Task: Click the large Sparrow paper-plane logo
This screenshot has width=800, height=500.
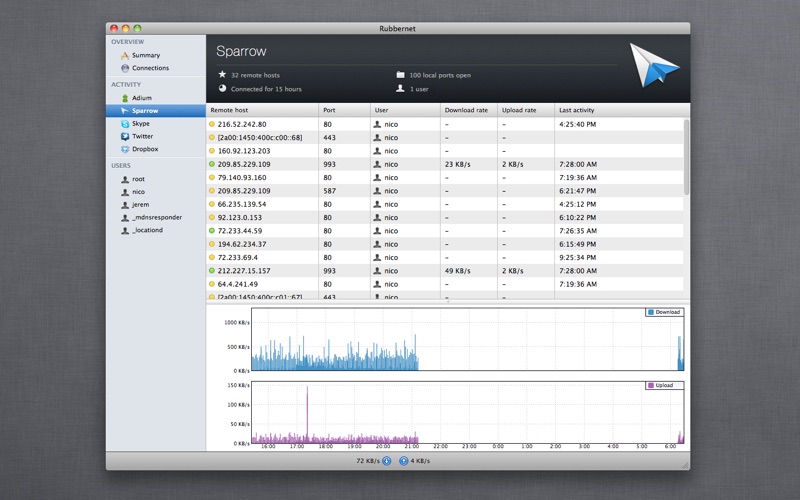Action: coord(654,65)
